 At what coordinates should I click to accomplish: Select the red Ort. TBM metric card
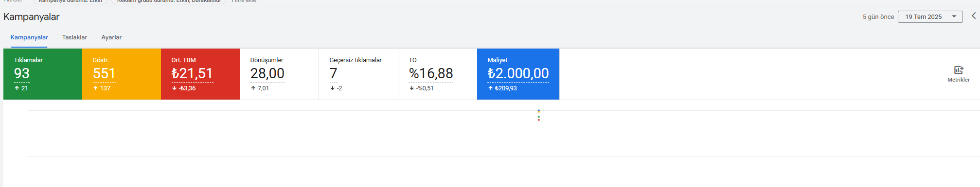(200, 74)
